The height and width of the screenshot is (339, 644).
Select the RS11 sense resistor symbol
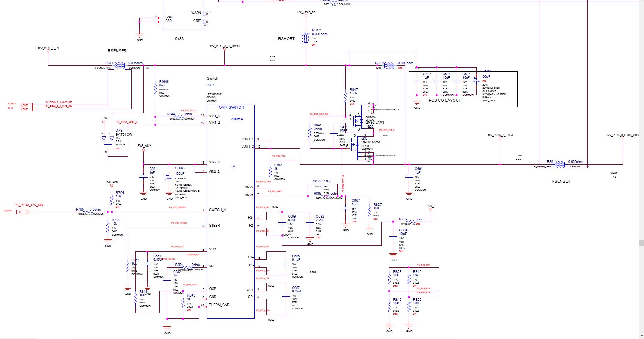coord(120,65)
